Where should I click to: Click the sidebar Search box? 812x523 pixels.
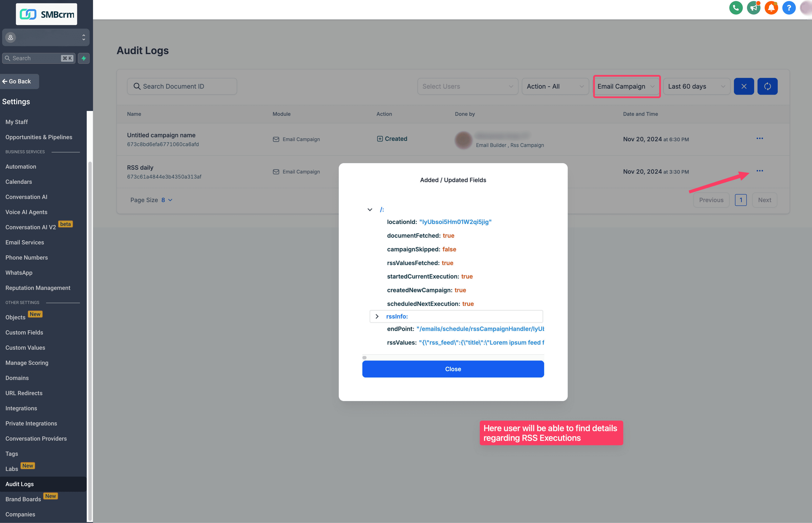38,58
